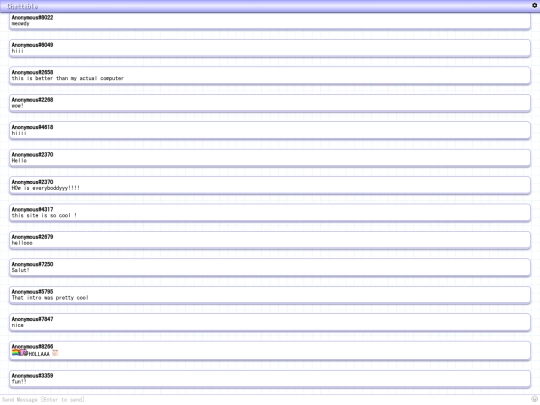540x405 pixels.
Task: Select message "HOw is everyboddyyy!!!!"
Action: pos(45,188)
